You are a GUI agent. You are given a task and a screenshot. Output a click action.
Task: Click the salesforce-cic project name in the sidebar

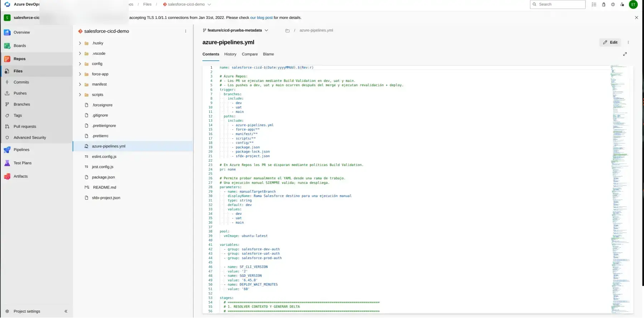pos(26,18)
